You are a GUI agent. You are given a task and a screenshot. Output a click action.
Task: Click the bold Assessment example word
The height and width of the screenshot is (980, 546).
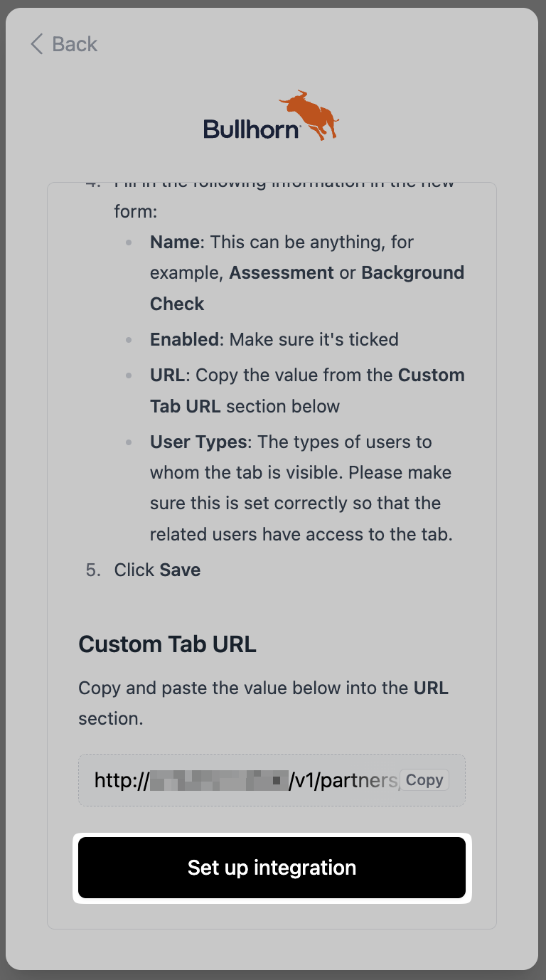pyautogui.click(x=282, y=273)
